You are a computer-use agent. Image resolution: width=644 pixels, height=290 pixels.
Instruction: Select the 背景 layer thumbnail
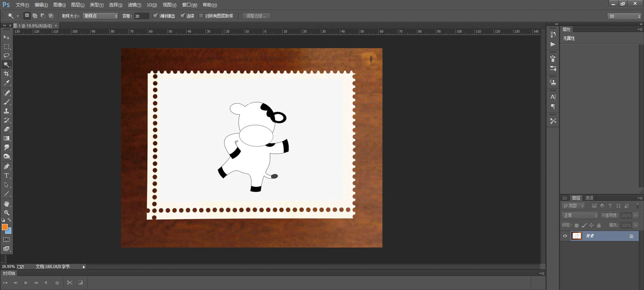pos(577,236)
